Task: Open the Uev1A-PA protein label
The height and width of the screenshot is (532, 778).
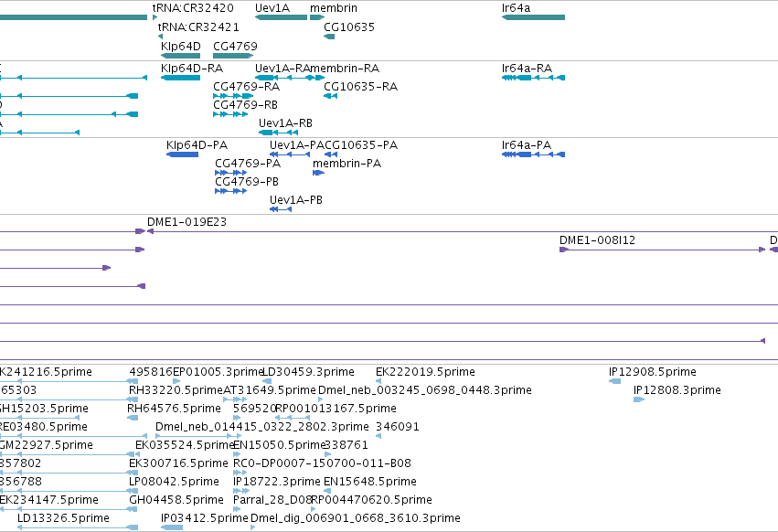Action: point(297,145)
